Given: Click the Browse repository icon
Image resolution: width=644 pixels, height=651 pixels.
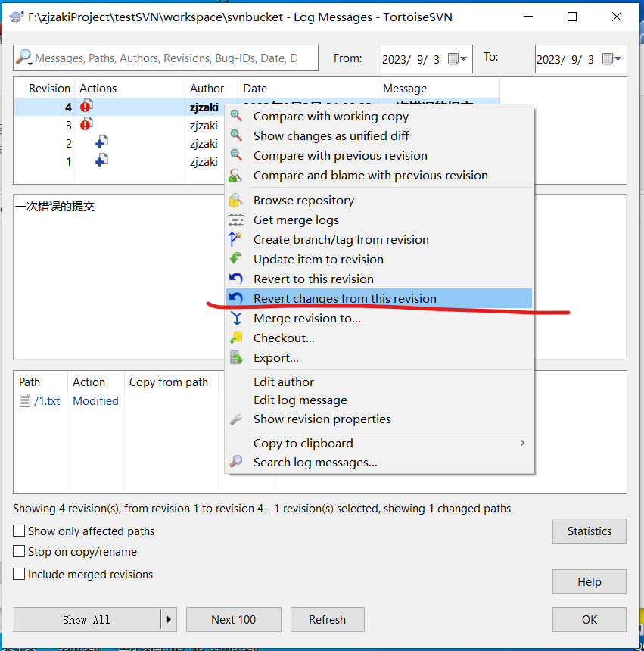Looking at the screenshot, I should pos(235,200).
